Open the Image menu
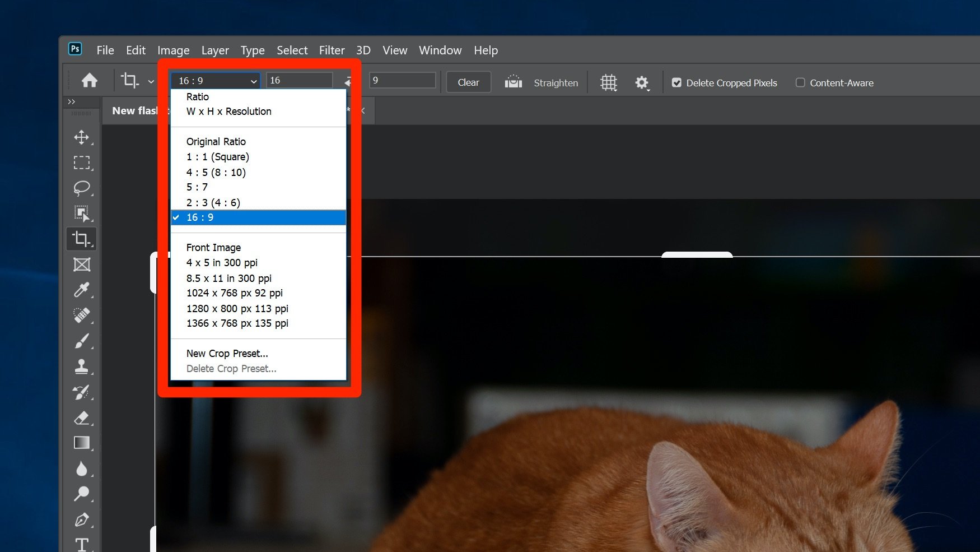Screen dimensions: 980x552 click(x=174, y=50)
